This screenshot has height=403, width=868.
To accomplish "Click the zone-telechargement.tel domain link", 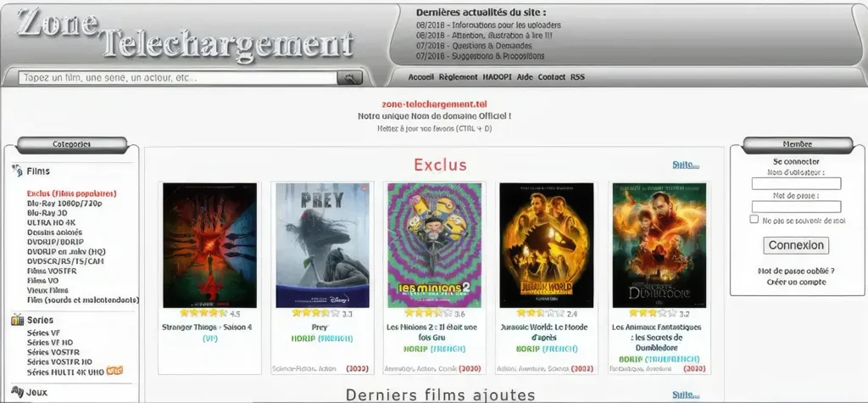I will pos(435,104).
